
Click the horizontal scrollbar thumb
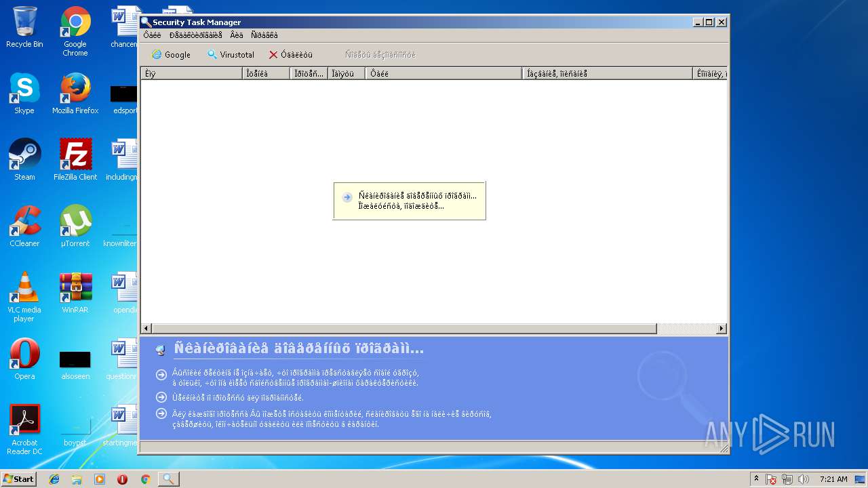[403, 329]
